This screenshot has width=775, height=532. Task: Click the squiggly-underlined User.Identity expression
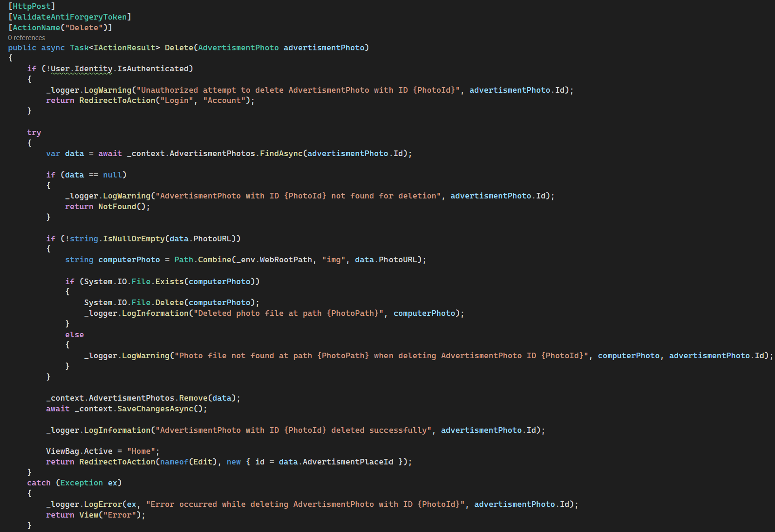click(82, 69)
